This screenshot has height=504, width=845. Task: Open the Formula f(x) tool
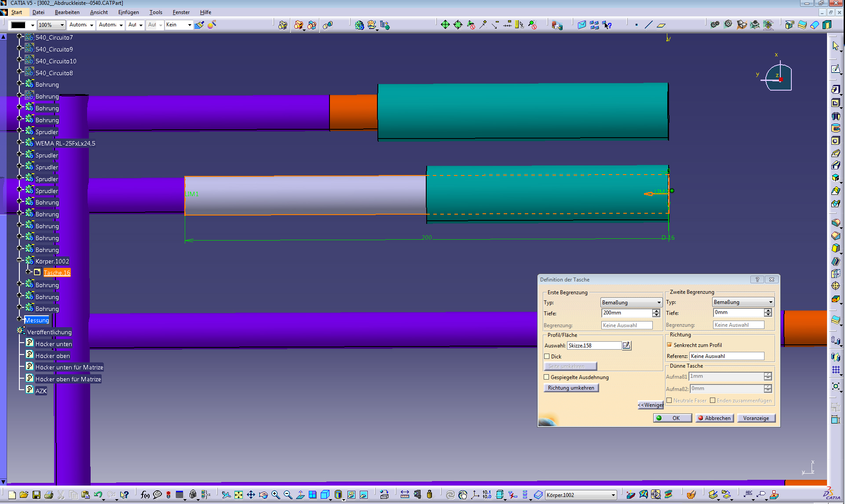pos(145,495)
